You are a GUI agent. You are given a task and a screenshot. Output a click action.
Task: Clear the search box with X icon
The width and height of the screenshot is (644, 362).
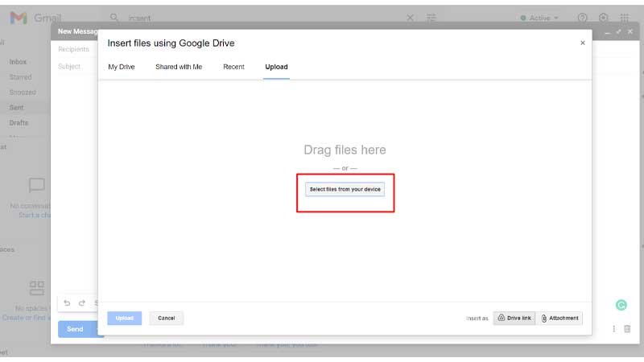click(410, 18)
